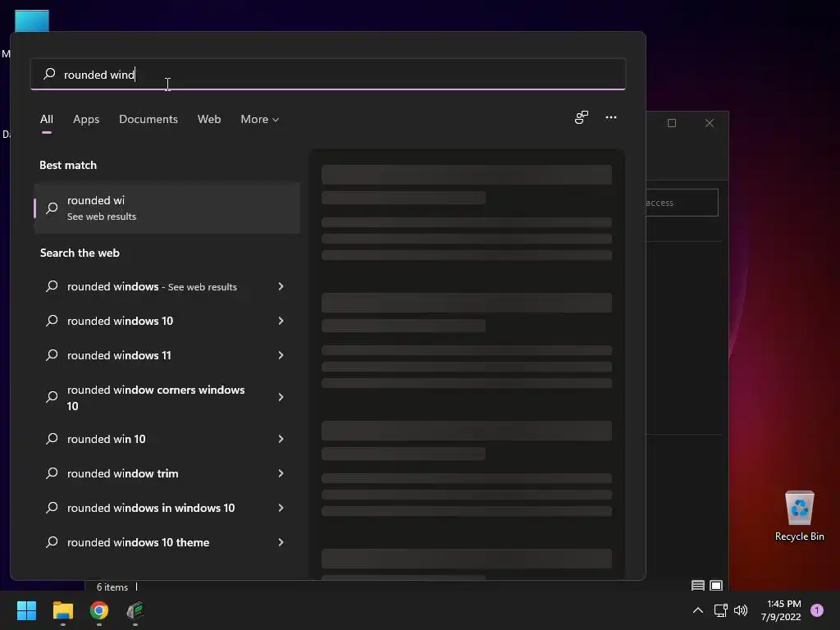Switch Explorer window to large icons view

716,586
